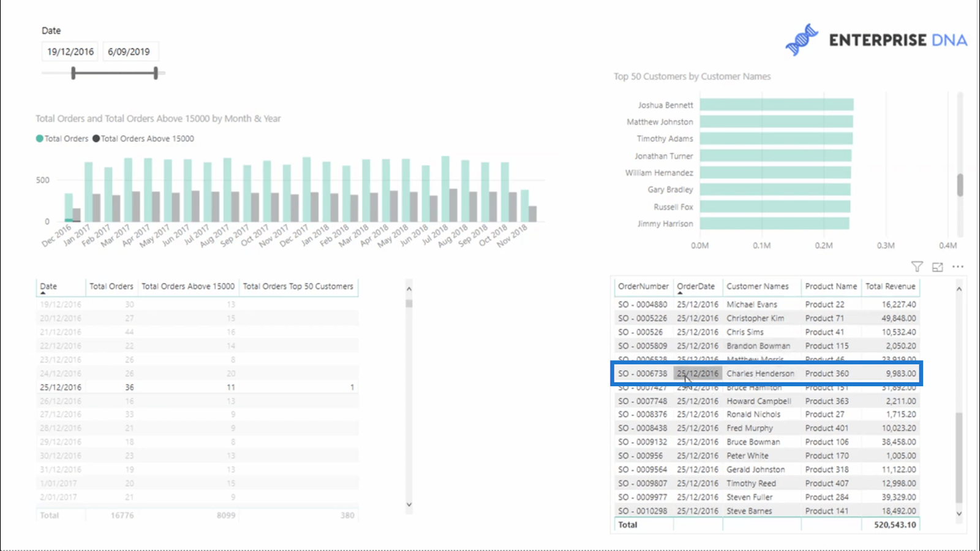Viewport: 980px width, 551px height.
Task: Click the Enterprise DNA logo
Action: coord(876,40)
